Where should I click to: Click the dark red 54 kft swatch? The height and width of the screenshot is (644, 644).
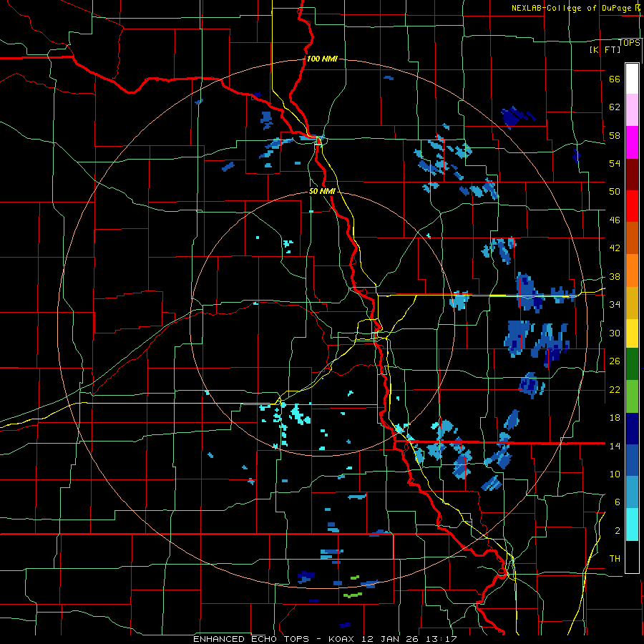point(632,175)
